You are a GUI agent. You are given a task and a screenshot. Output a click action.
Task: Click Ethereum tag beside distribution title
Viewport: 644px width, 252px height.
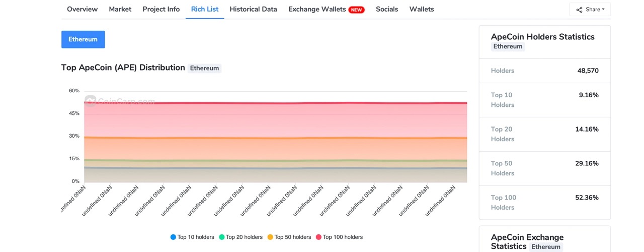(204, 68)
